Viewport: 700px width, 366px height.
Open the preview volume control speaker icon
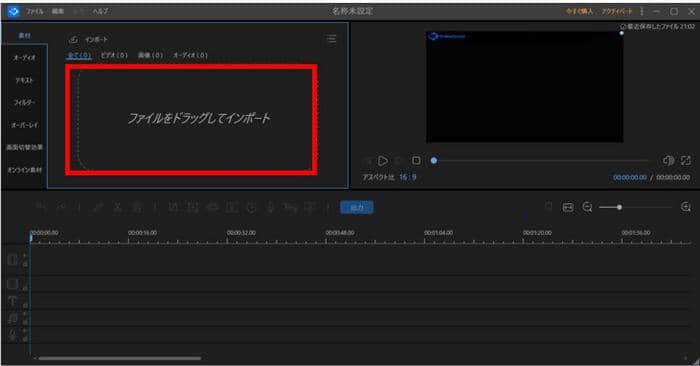[x=668, y=160]
